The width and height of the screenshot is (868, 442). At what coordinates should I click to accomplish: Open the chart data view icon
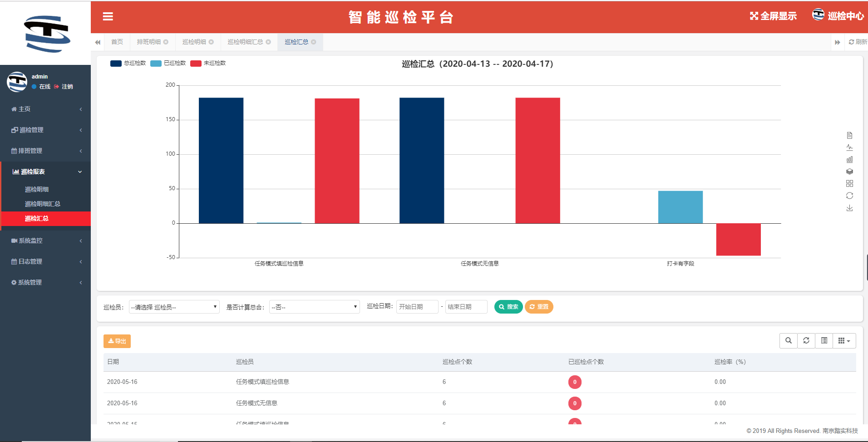pos(850,135)
